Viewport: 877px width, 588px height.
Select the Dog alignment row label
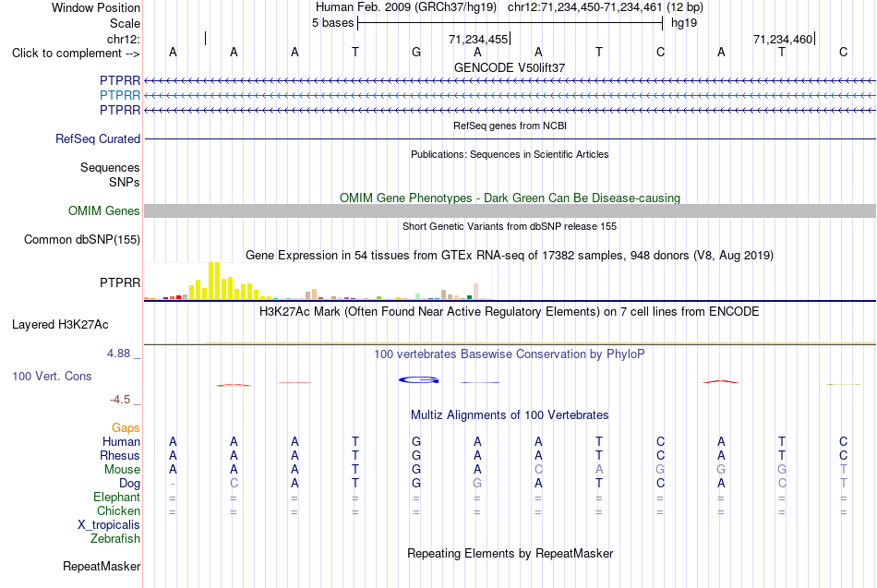click(130, 484)
